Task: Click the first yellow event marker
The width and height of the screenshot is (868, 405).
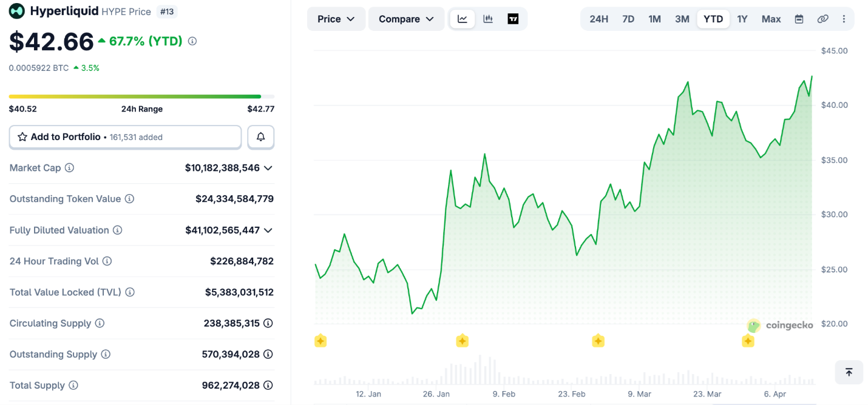Action: tap(320, 341)
